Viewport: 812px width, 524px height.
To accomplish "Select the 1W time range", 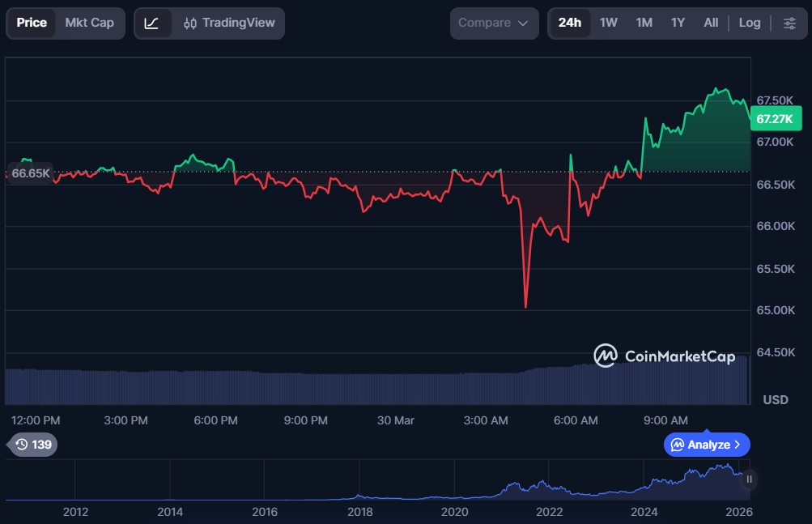I will [x=608, y=23].
